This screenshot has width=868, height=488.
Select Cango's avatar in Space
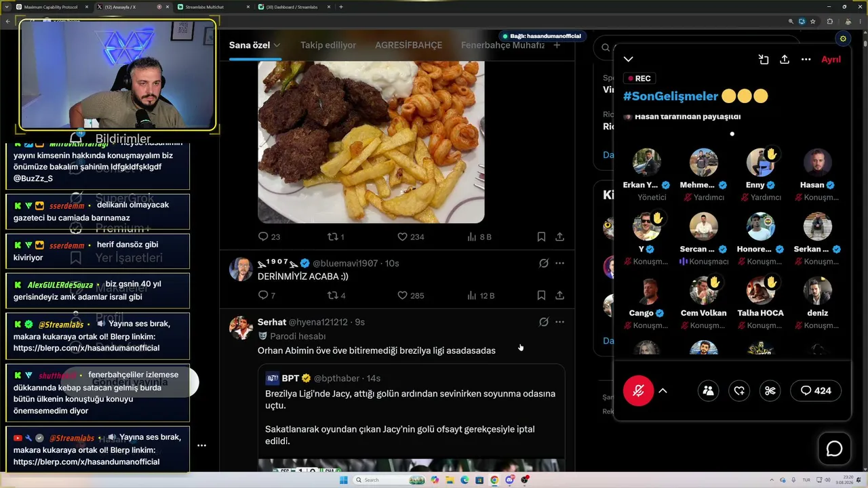[647, 291]
